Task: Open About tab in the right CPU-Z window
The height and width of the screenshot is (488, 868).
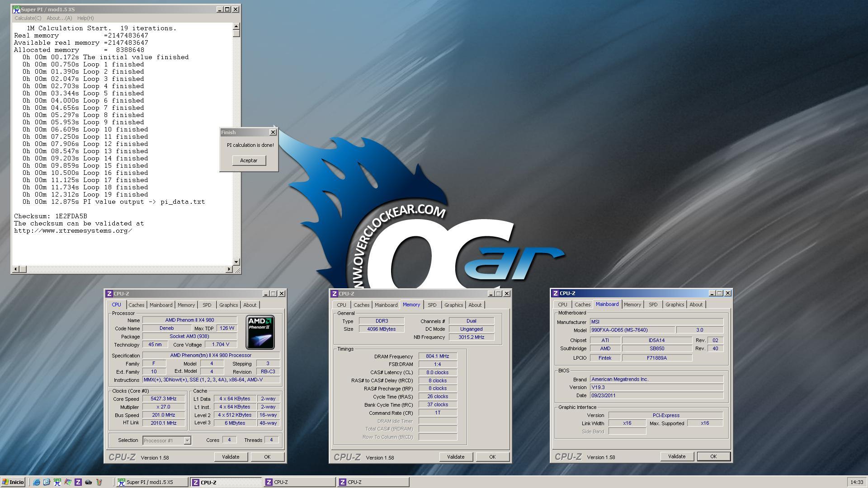Action: 696,305
